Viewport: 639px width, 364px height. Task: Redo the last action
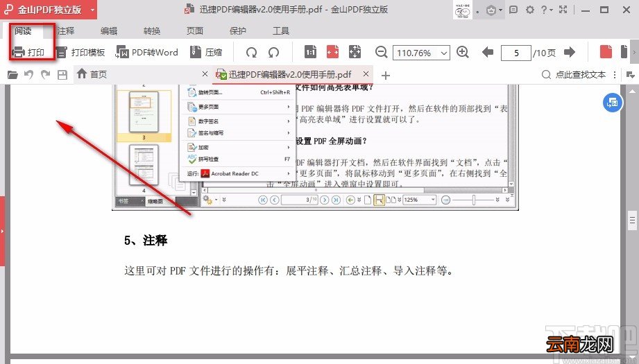(45, 74)
